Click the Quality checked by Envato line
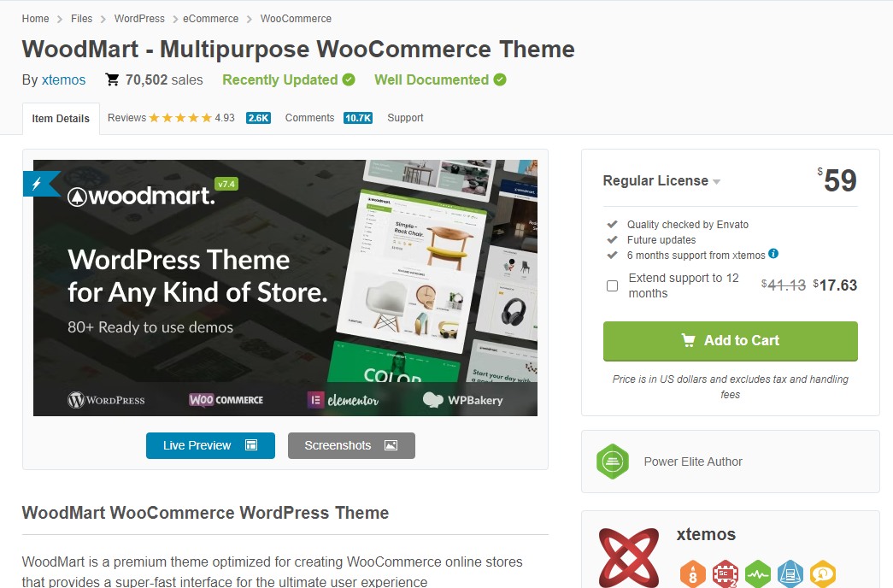The image size is (893, 588). click(687, 225)
